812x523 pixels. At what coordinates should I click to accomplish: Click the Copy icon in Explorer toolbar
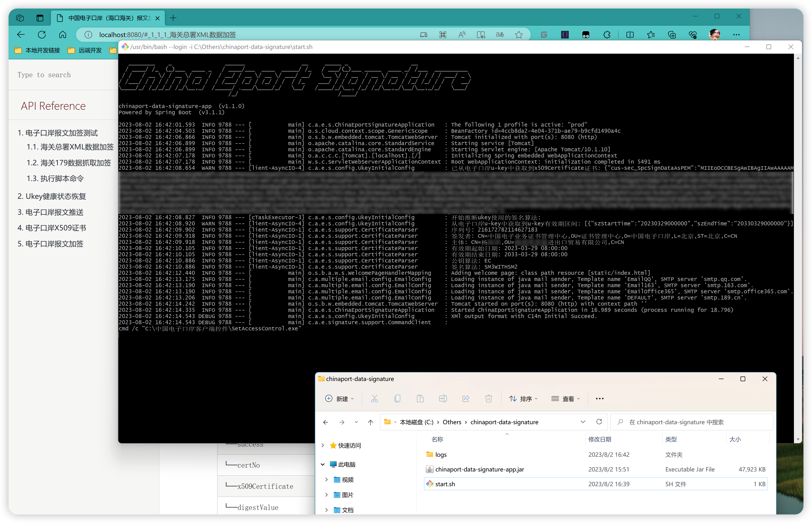[397, 399]
